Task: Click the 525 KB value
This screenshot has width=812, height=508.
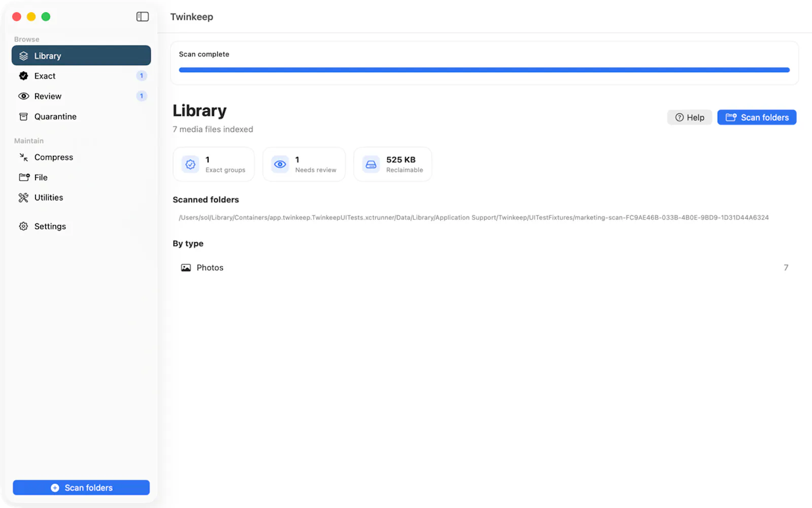Action: pos(401,160)
